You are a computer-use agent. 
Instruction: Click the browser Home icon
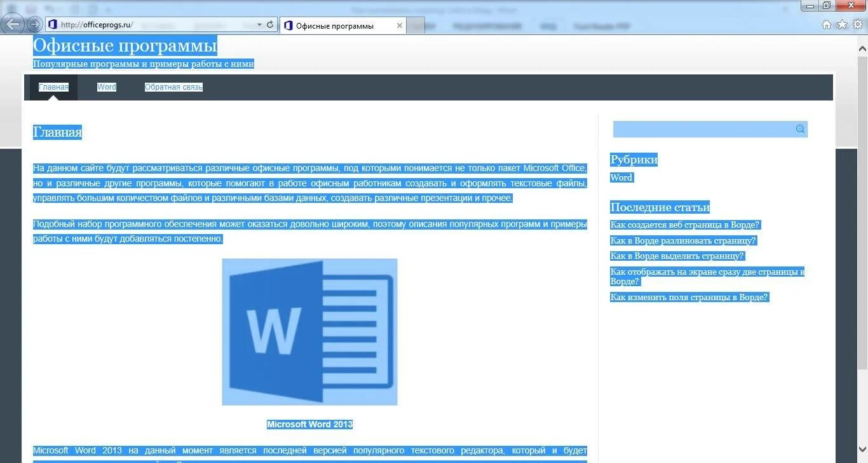tap(826, 25)
